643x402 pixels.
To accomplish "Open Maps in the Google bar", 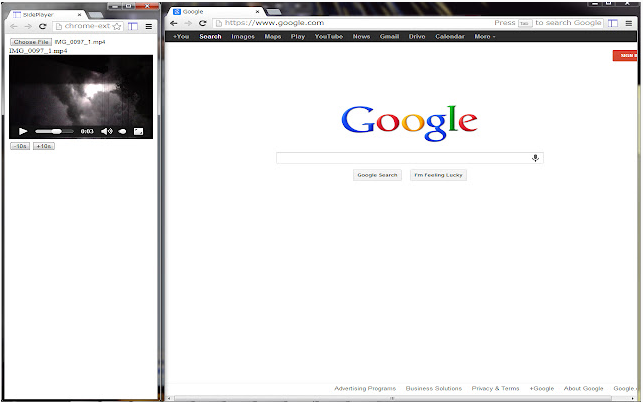I will tap(273, 37).
